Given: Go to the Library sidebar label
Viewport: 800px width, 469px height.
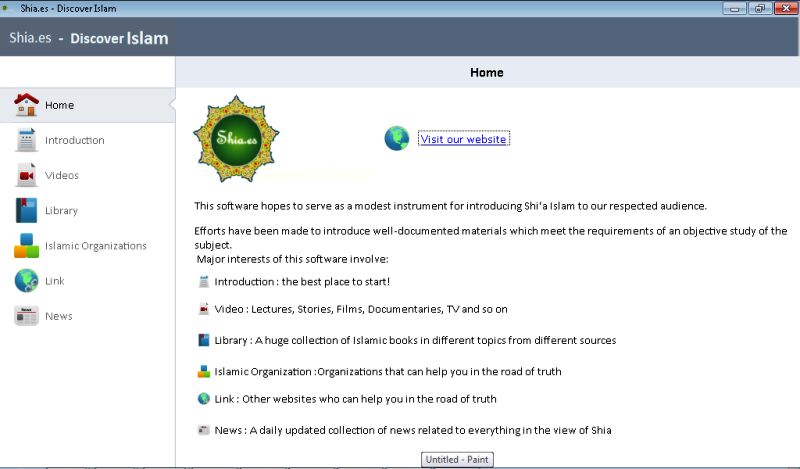Looking at the screenshot, I should click(61, 210).
